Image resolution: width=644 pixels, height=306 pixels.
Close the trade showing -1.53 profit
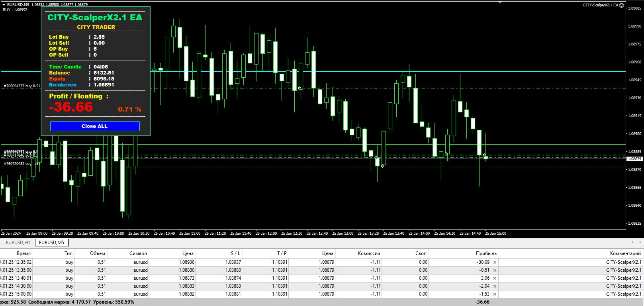pyautogui.click(x=495, y=294)
